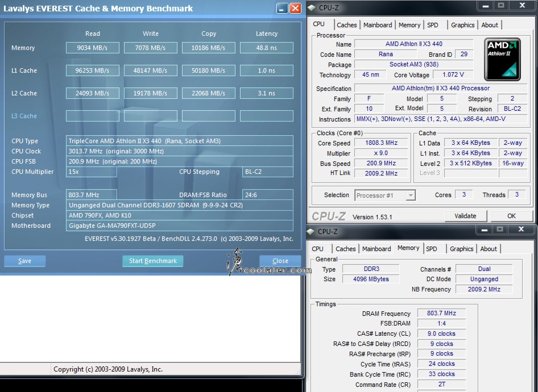The image size is (538, 392).
Task: Click the lower CPU-Z window title icon
Action: pyautogui.click(x=311, y=232)
